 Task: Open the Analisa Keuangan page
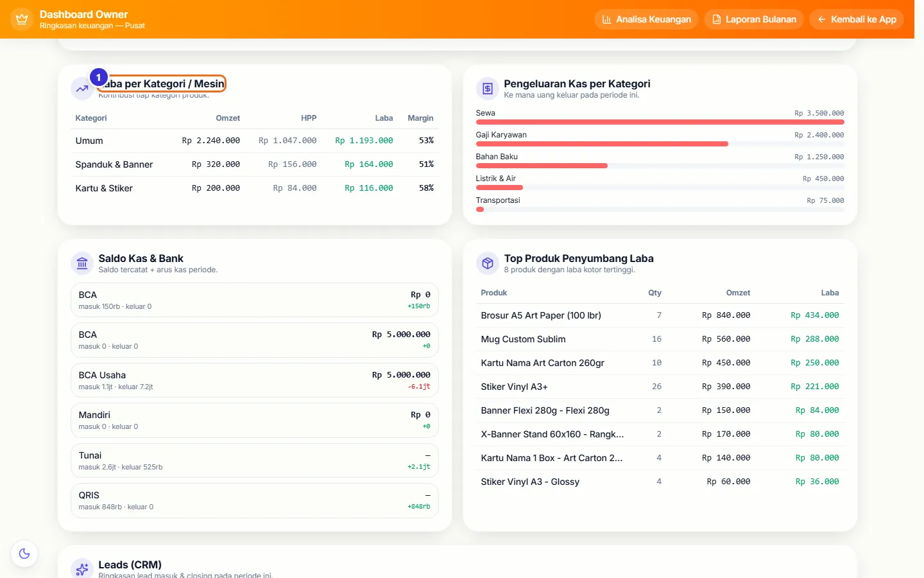(646, 19)
